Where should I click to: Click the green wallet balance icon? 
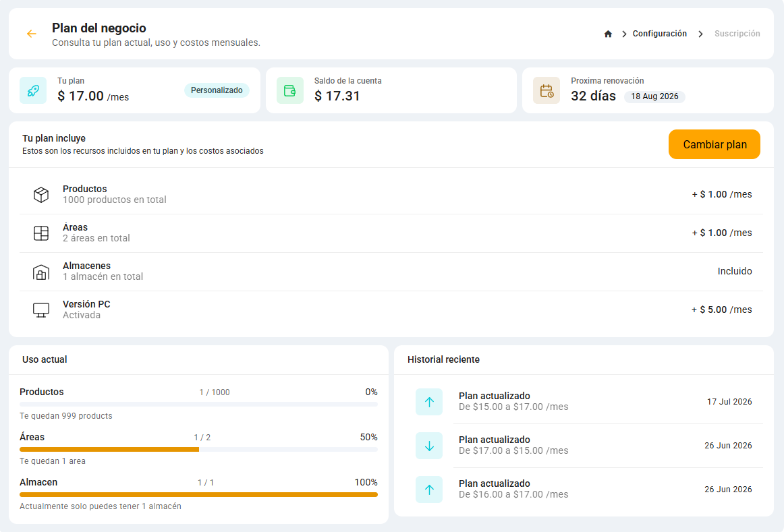pos(290,90)
